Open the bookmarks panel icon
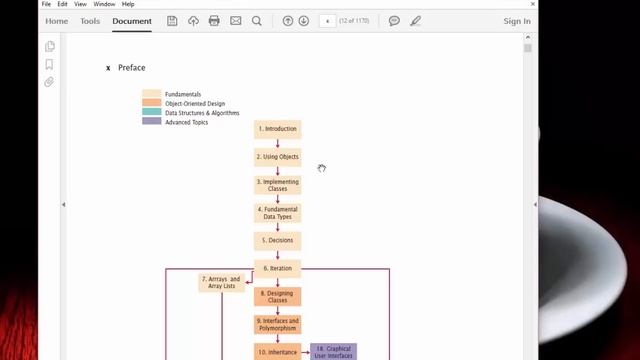This screenshot has height=360, width=640. coord(49,64)
